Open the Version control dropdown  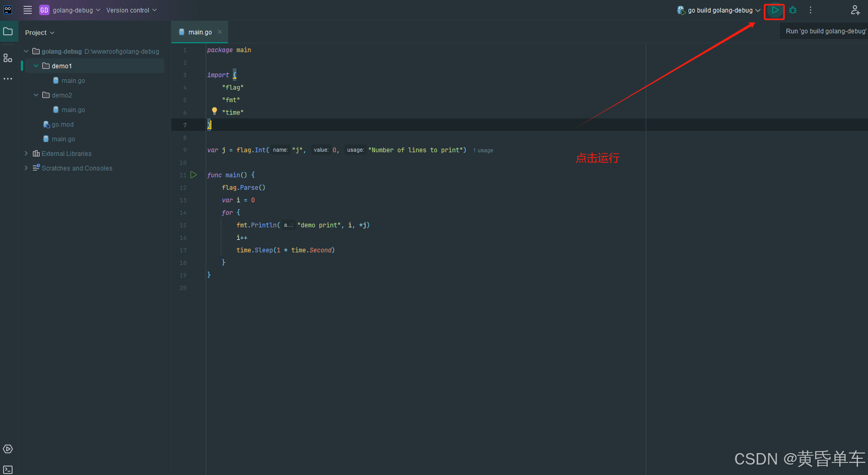point(132,10)
